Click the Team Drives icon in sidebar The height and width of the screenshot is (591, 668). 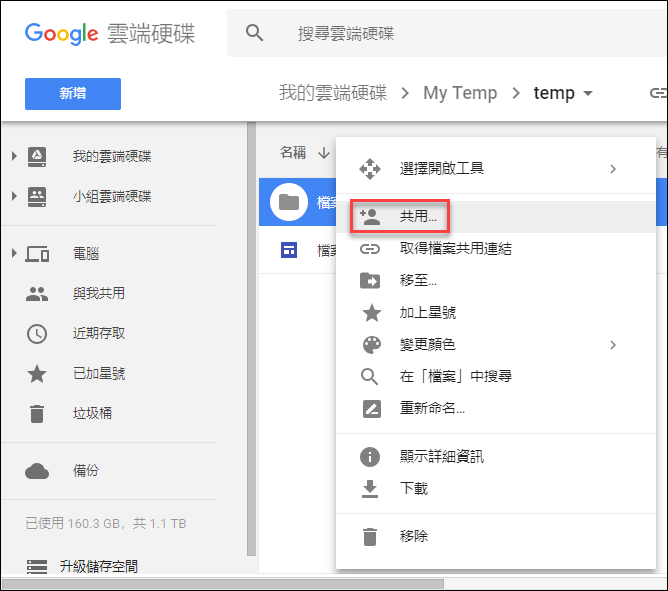tap(37, 197)
